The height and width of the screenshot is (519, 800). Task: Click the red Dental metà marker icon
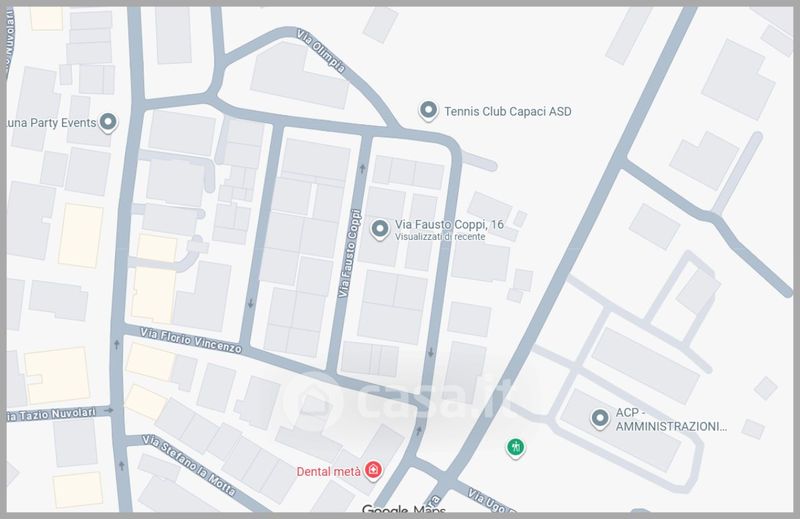pos(373,470)
